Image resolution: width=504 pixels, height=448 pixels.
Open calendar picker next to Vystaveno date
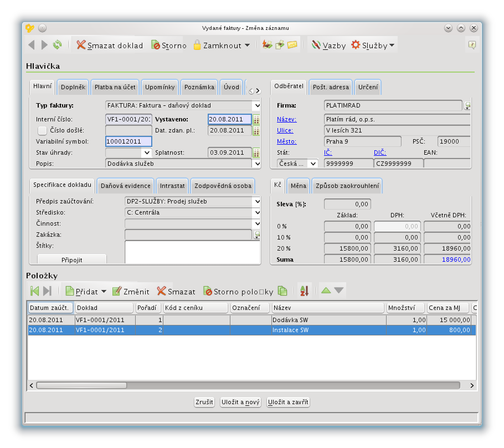pos(256,119)
